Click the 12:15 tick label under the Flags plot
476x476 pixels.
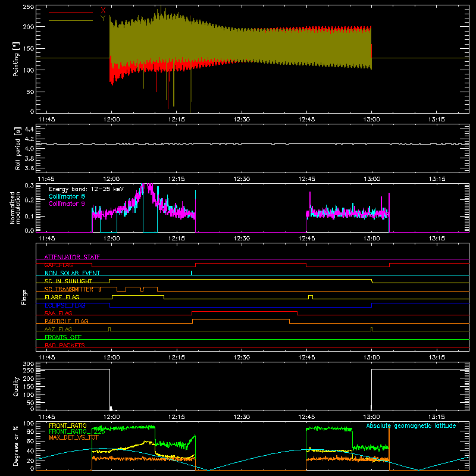click(x=176, y=358)
